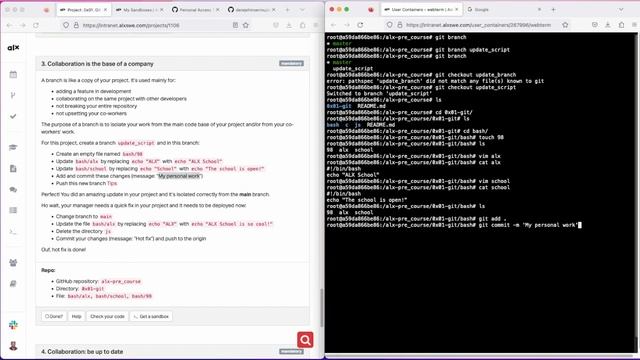Open the Slack icon in sidebar
Viewport: 640px width, 360px height.
pos(13,325)
